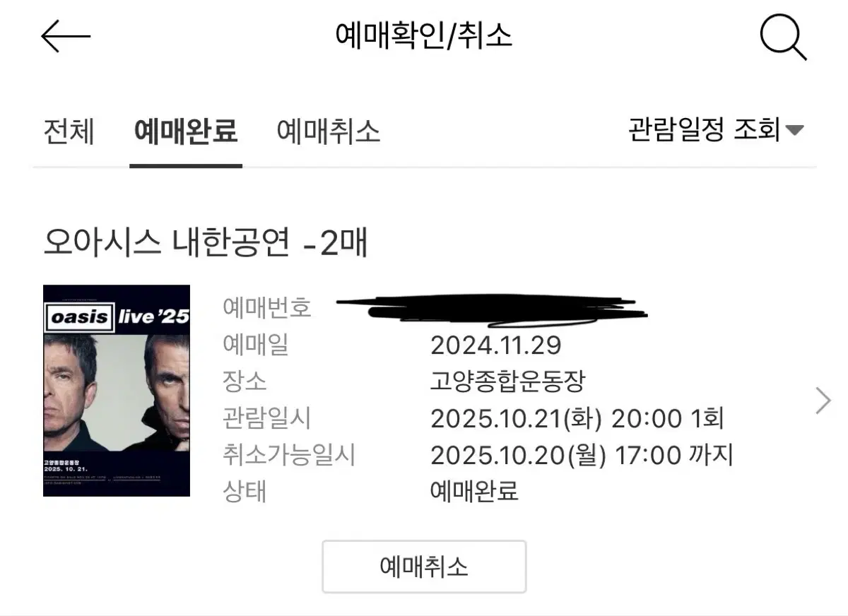Tap the Oasis live '25 poster thumbnail
This screenshot has width=848, height=616.
click(x=117, y=391)
